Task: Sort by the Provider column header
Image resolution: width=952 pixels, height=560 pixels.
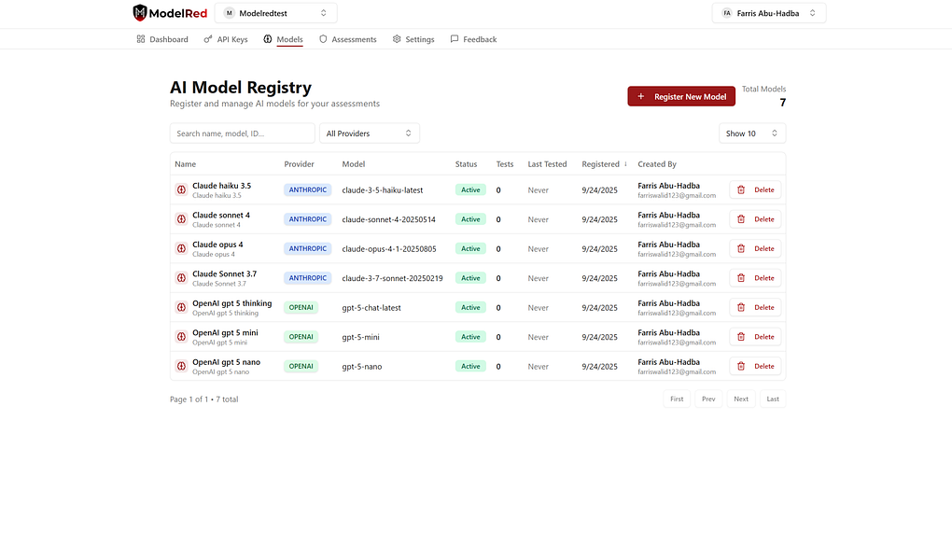Action: [x=300, y=164]
